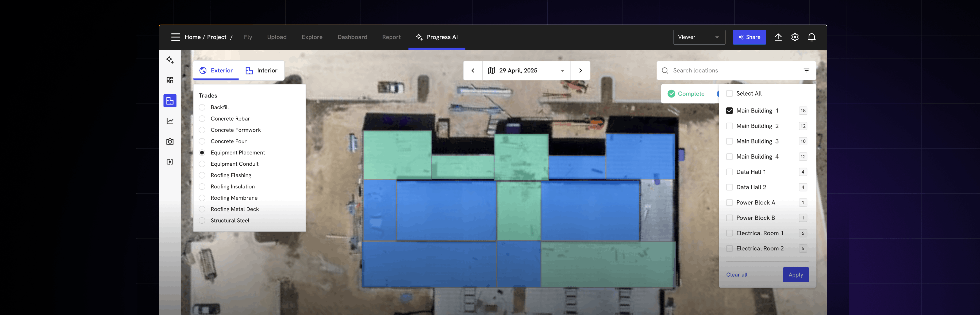Click the compare split-view sidebar icon
This screenshot has width=980, height=315.
pos(170,162)
